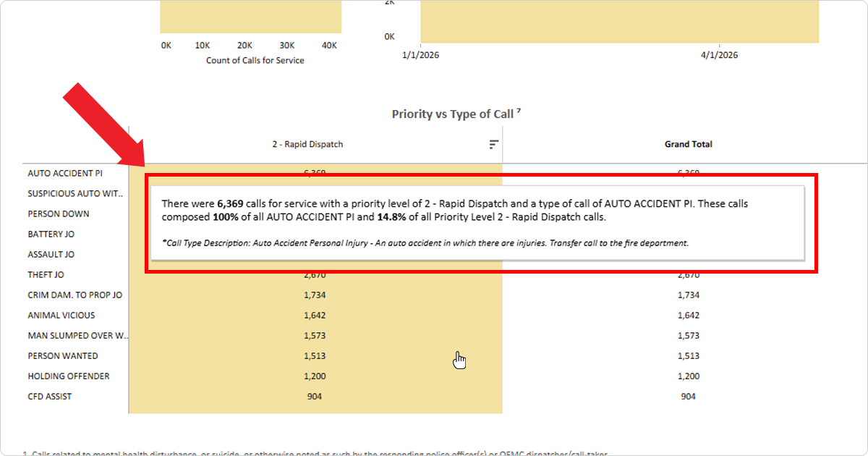Viewport: 868px width, 456px height.
Task: Click the 1/1/2026 date axis label
Action: (x=421, y=55)
